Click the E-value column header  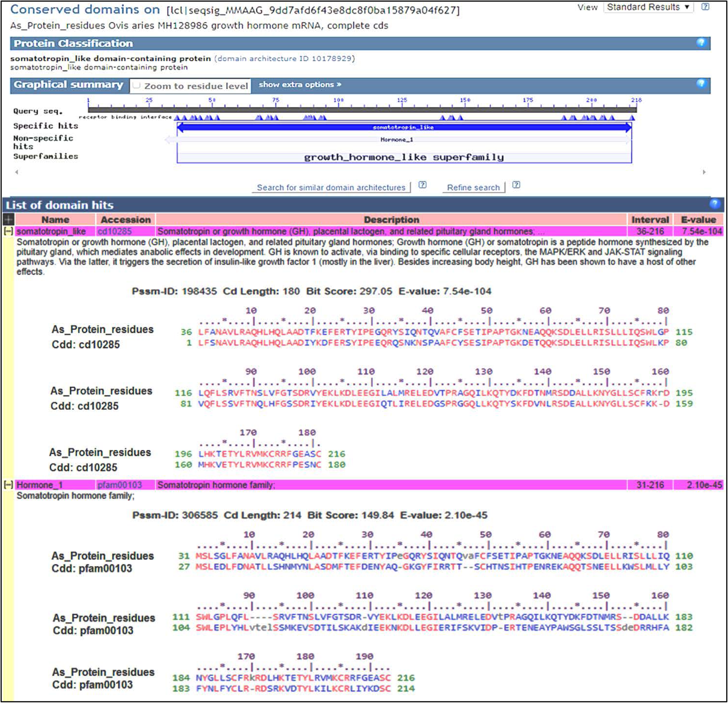(x=698, y=220)
